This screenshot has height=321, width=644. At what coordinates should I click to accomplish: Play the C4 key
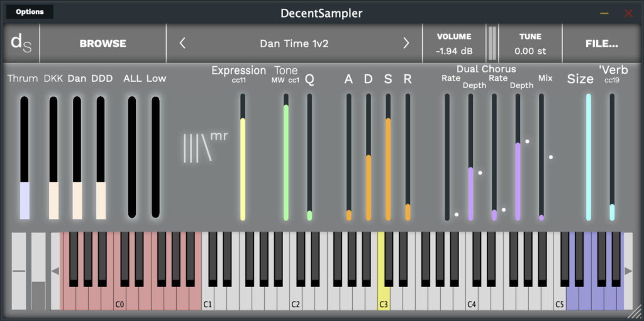471,299
